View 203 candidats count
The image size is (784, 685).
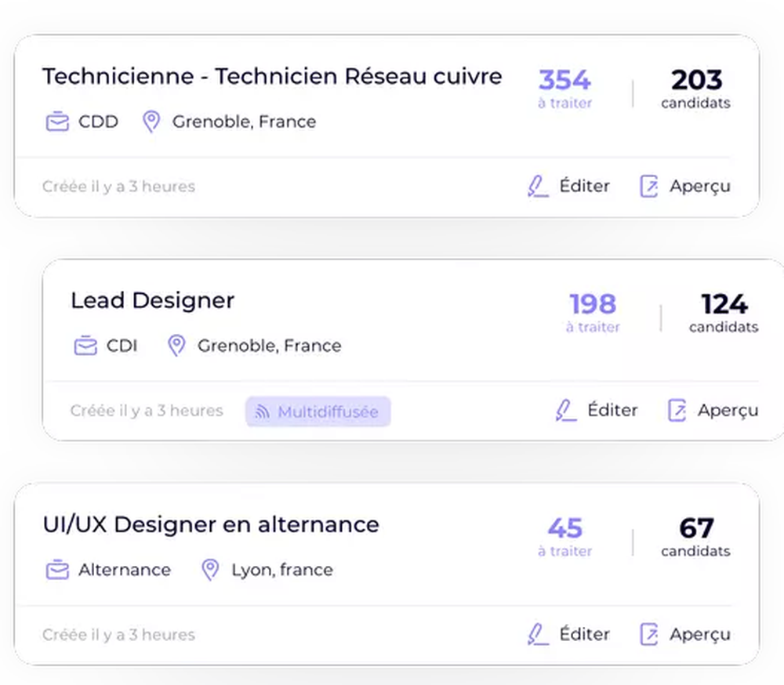[x=696, y=89]
